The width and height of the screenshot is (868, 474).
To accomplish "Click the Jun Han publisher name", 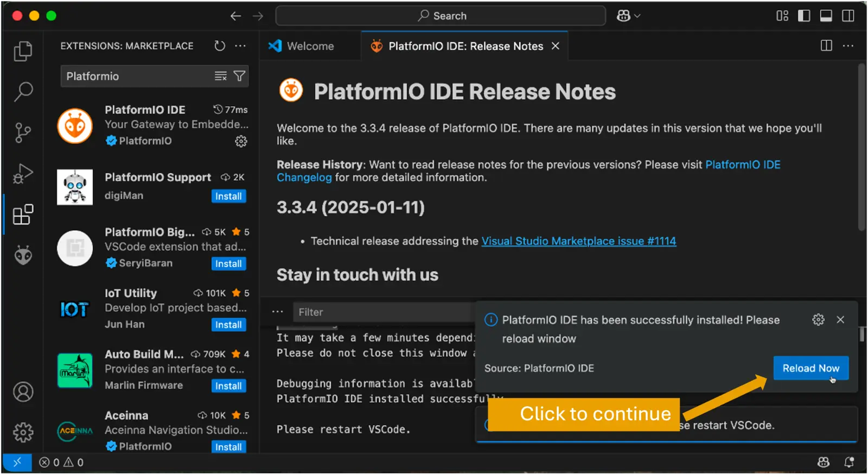I will pyautogui.click(x=125, y=324).
